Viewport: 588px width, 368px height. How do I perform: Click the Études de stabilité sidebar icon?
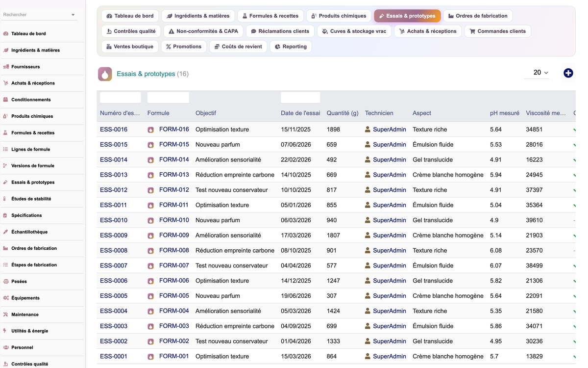point(6,199)
